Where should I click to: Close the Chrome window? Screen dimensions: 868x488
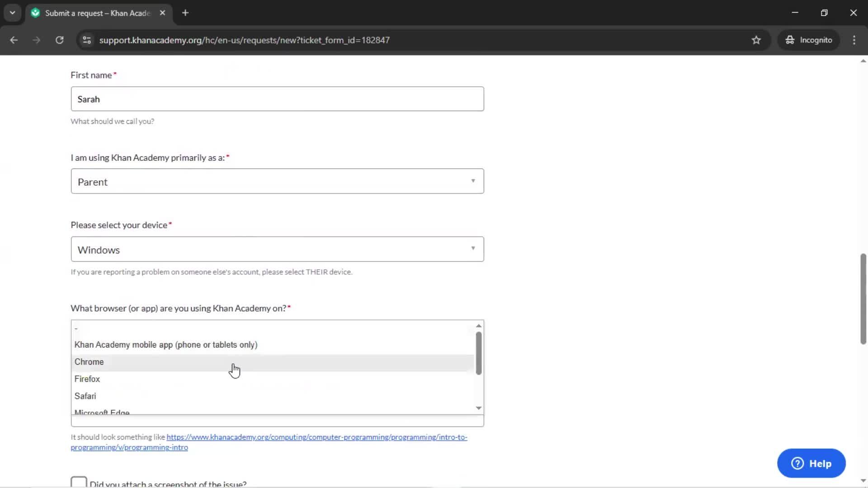[853, 13]
